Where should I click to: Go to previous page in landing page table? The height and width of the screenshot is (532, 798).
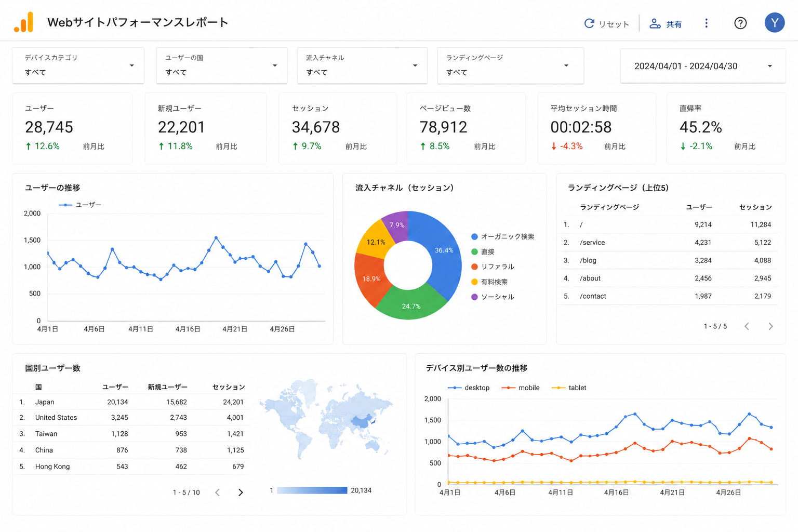[x=747, y=326]
